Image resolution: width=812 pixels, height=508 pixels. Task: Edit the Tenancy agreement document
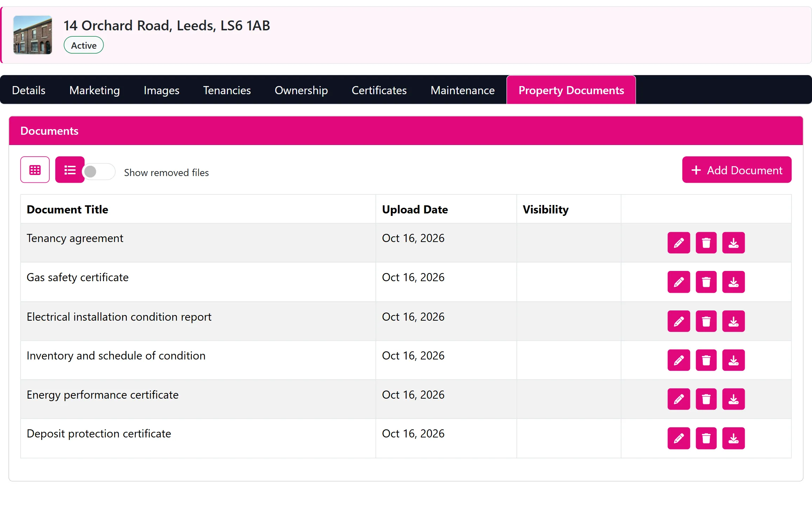(x=678, y=243)
